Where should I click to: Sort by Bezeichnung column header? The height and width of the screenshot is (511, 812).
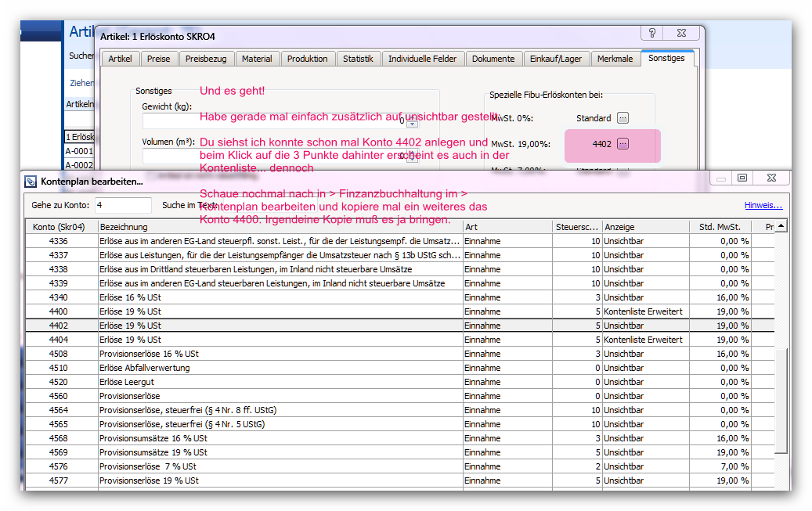pyautogui.click(x=280, y=227)
